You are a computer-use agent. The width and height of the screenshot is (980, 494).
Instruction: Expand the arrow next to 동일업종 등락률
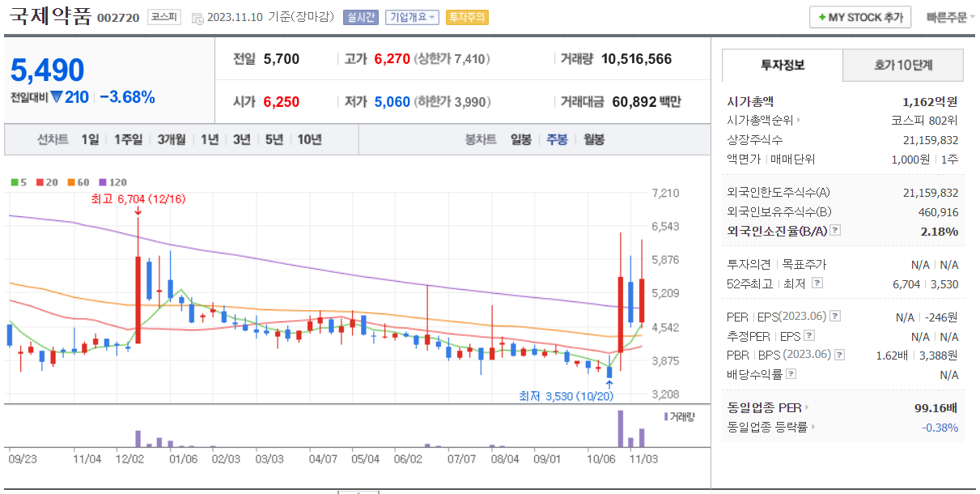(812, 427)
